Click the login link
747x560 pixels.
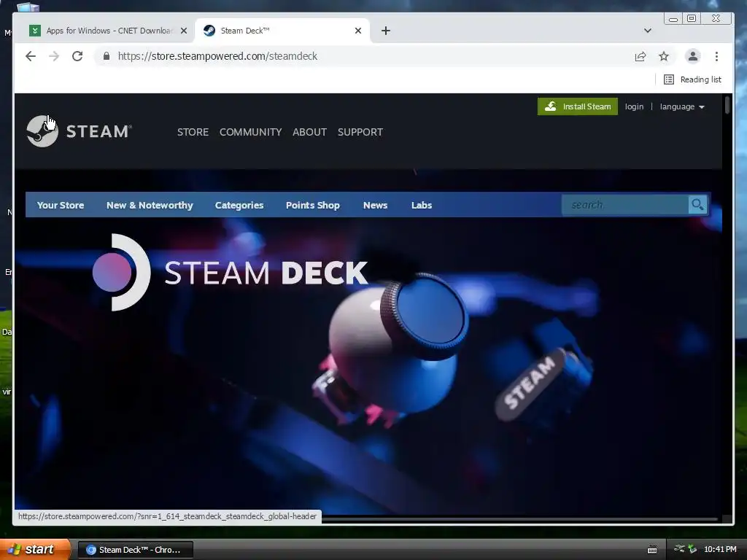[x=634, y=106]
